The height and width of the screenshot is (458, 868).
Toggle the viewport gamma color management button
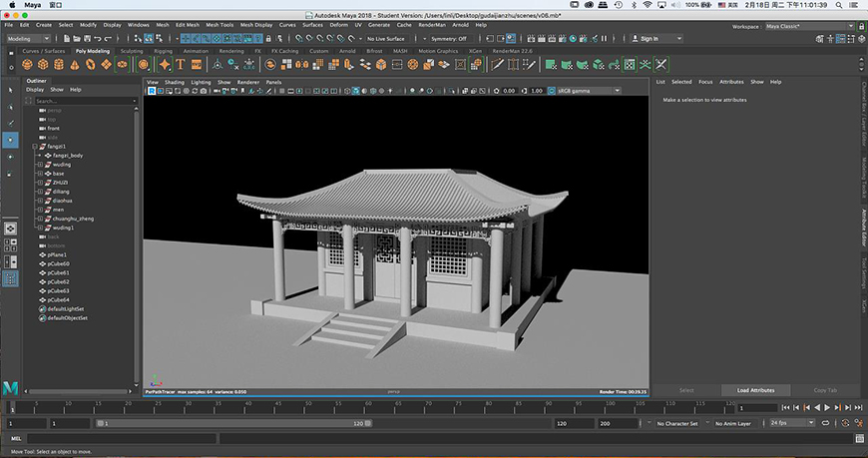point(552,91)
